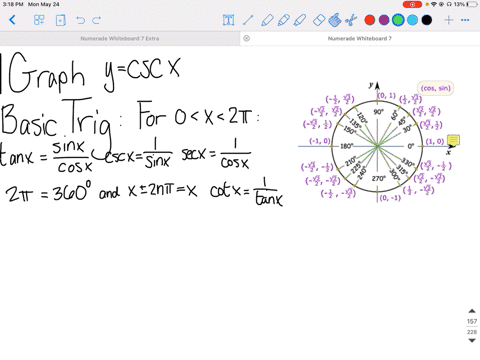Undo the last stroke
The image size is (480, 360).
pos(80,20)
